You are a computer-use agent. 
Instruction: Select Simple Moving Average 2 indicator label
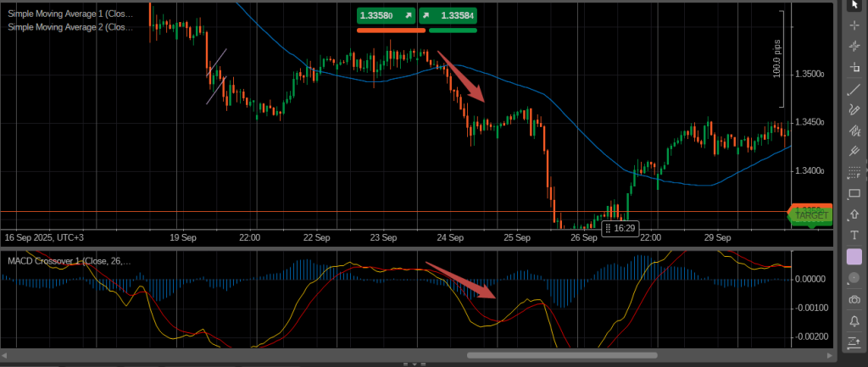(x=70, y=27)
